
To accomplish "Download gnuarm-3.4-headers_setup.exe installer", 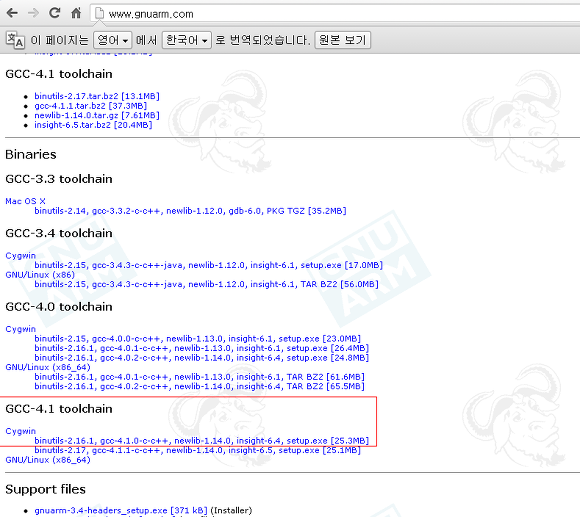I will pyautogui.click(x=121, y=511).
